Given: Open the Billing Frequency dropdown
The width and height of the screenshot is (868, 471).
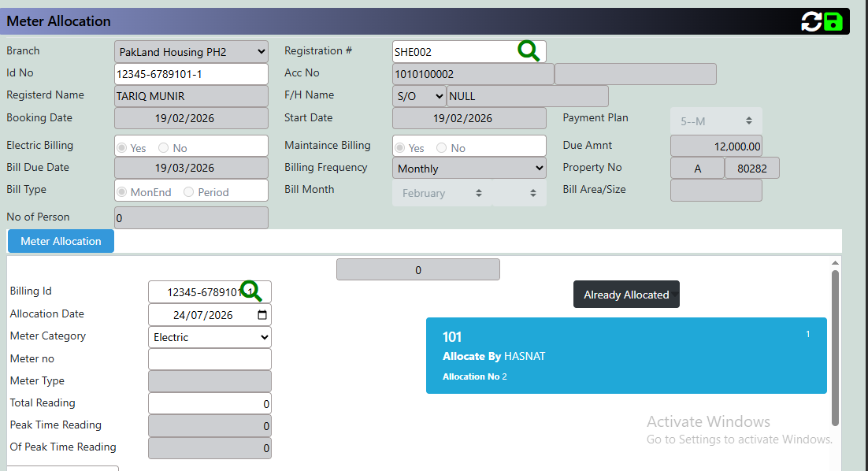Looking at the screenshot, I should (x=469, y=169).
